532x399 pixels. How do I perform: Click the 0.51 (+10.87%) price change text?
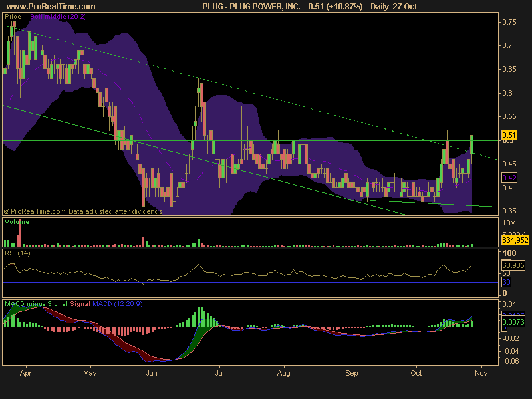tap(335, 7)
